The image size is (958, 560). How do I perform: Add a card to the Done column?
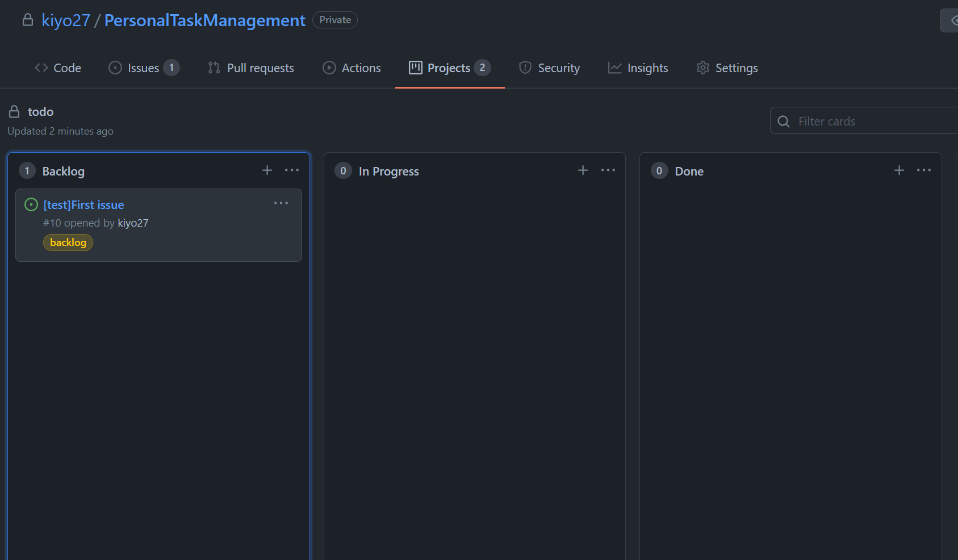899,170
